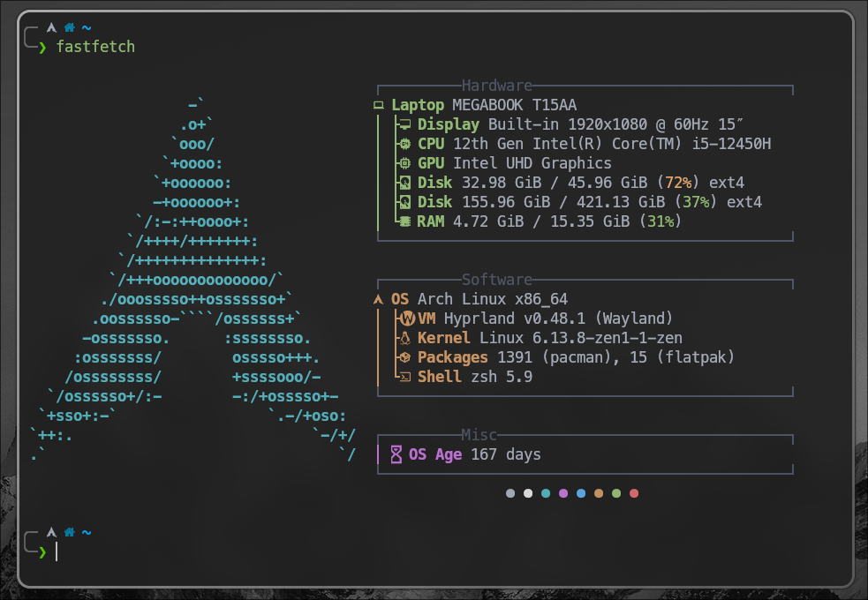Click Arch Linux x86_64 text
Screen dimensions: 868x600
(x=493, y=299)
